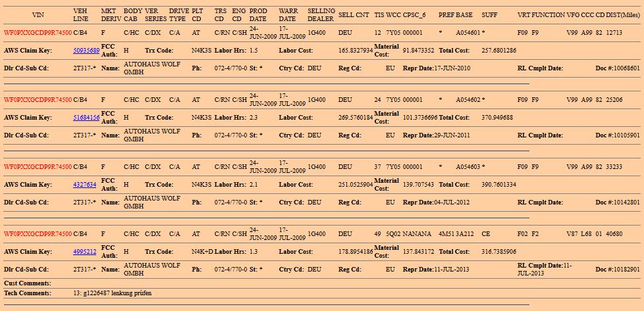This screenshot has height=311, width=644.
Task: Click material cost value 139.707543
Action: click(418, 185)
